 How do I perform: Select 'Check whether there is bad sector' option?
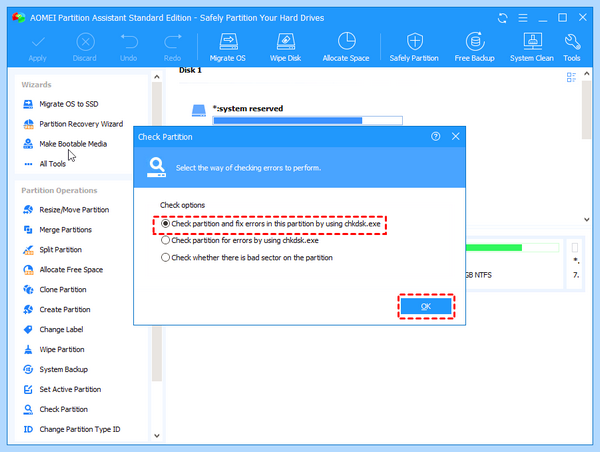tap(165, 258)
